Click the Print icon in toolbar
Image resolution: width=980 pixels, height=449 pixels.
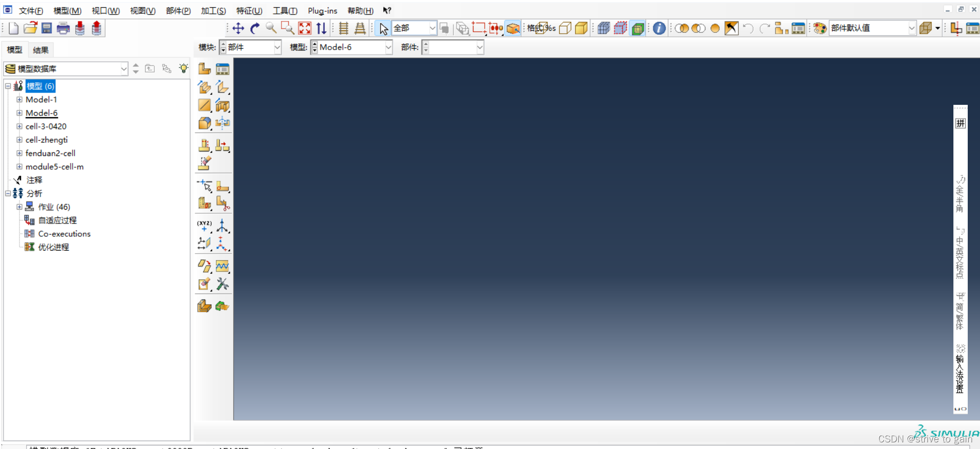63,28
